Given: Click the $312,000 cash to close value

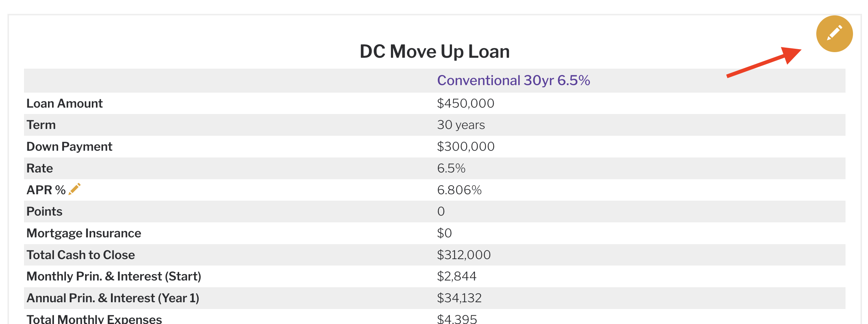Looking at the screenshot, I should (464, 255).
